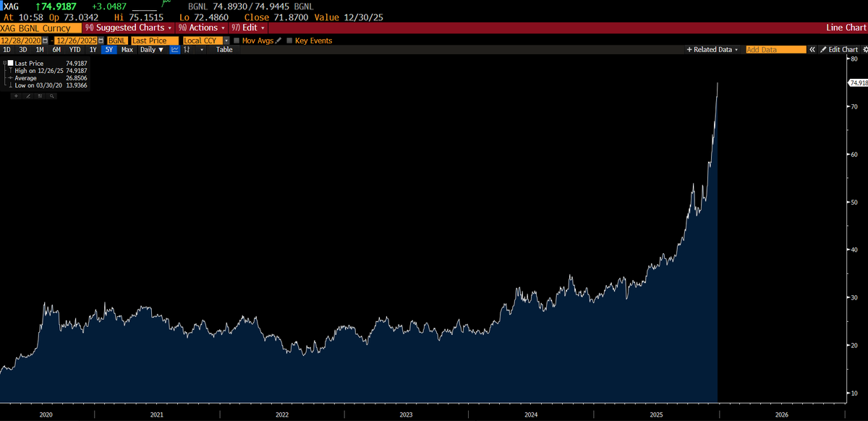Open the Actions dropdown menu
868x421 pixels.
click(202, 27)
